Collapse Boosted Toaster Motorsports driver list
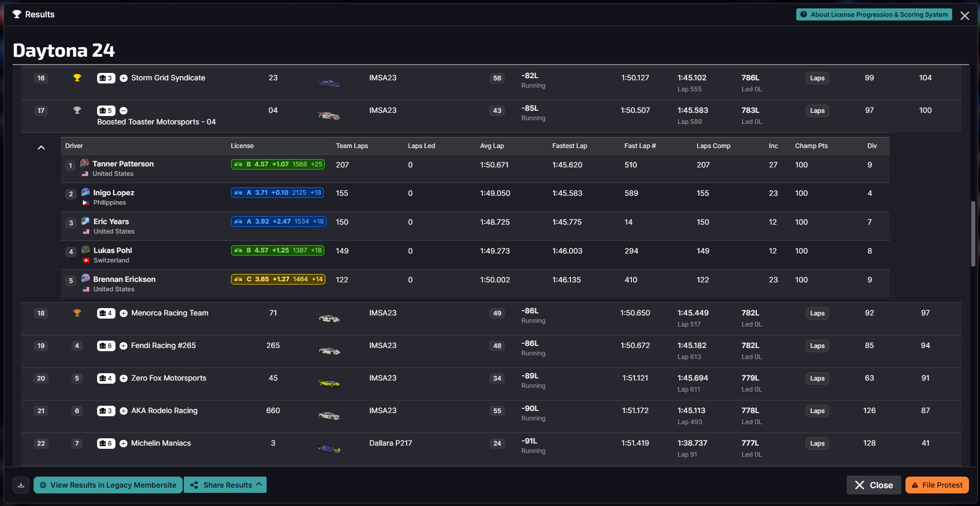Screen dimensions: 980x506 pyautogui.click(x=123, y=111)
